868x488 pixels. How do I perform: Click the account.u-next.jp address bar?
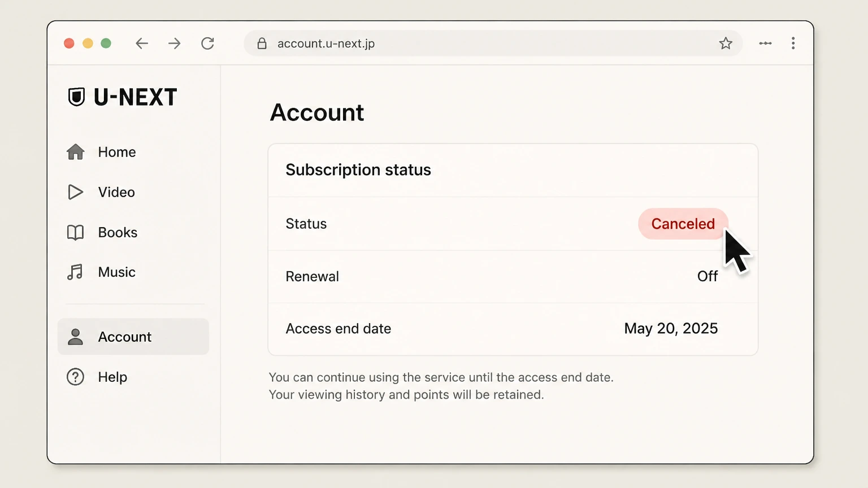493,43
